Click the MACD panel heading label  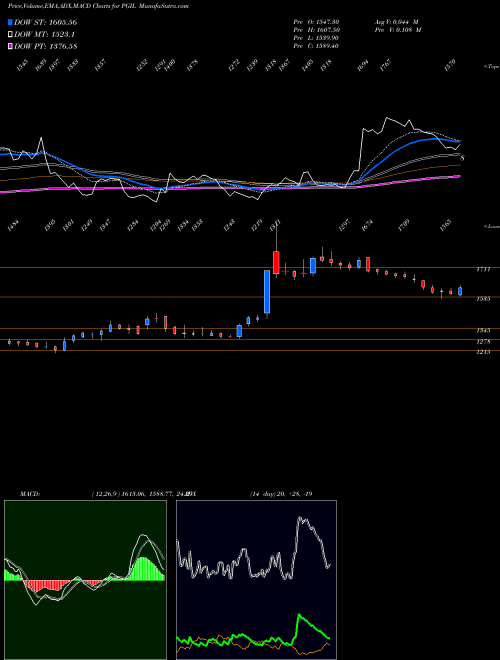(29, 494)
